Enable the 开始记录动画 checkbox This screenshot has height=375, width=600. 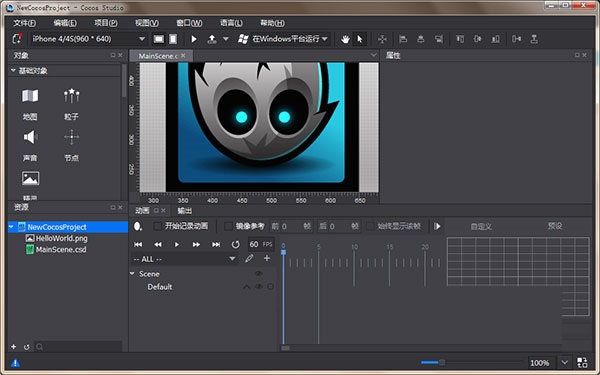157,226
